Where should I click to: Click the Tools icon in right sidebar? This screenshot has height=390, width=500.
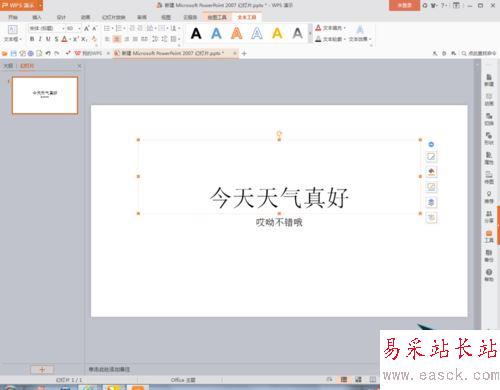click(489, 236)
